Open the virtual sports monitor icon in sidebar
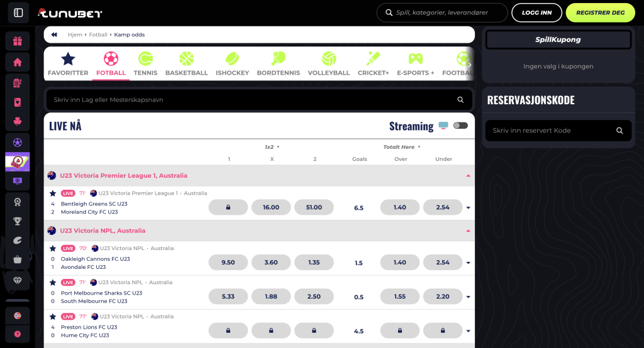 coord(17,180)
